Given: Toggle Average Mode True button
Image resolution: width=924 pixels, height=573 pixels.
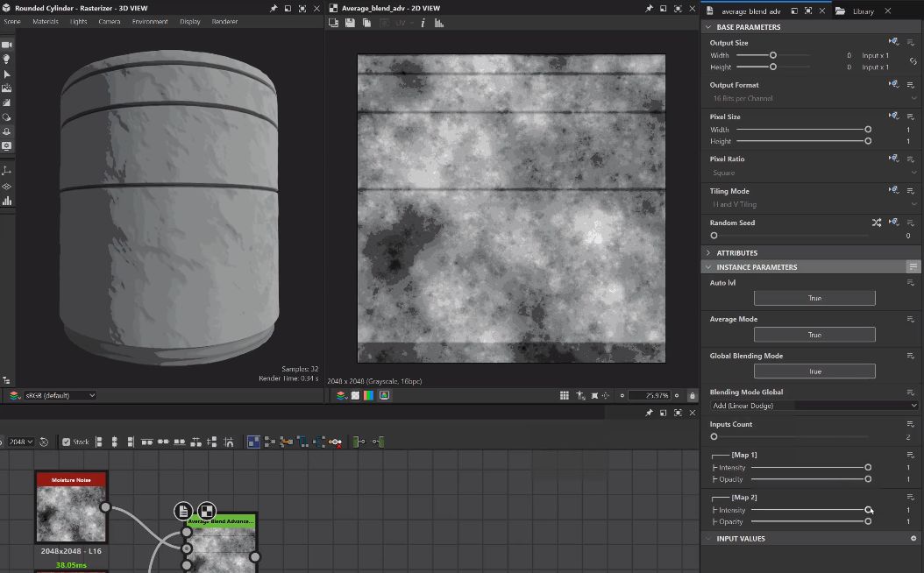Looking at the screenshot, I should [x=814, y=335].
